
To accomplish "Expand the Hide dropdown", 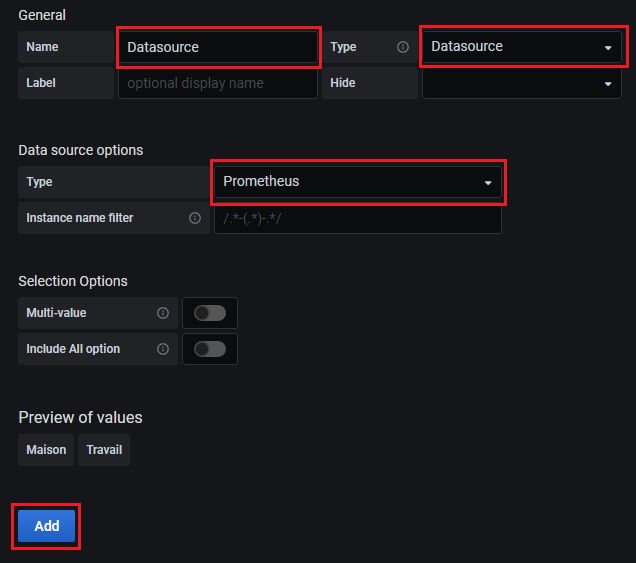I will coord(520,83).
